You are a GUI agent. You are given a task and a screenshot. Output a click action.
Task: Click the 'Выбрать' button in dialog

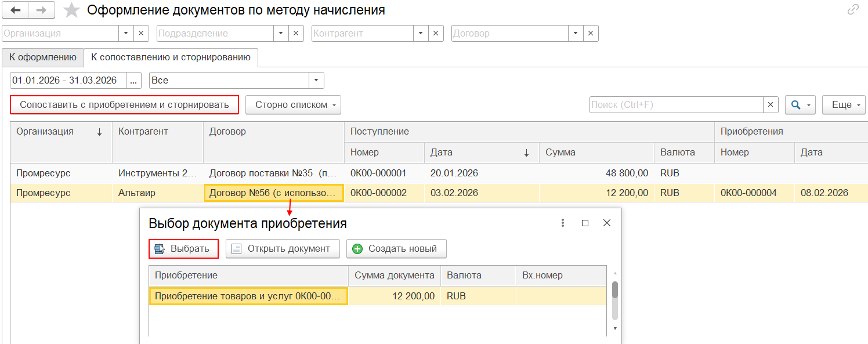point(183,249)
